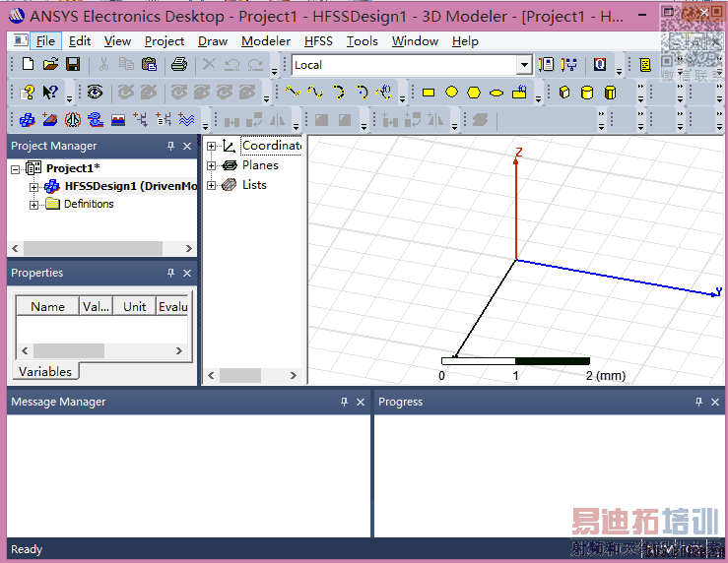Viewport: 728px width, 563px height.
Task: Toggle visibility with the eye icon
Action: [x=96, y=92]
